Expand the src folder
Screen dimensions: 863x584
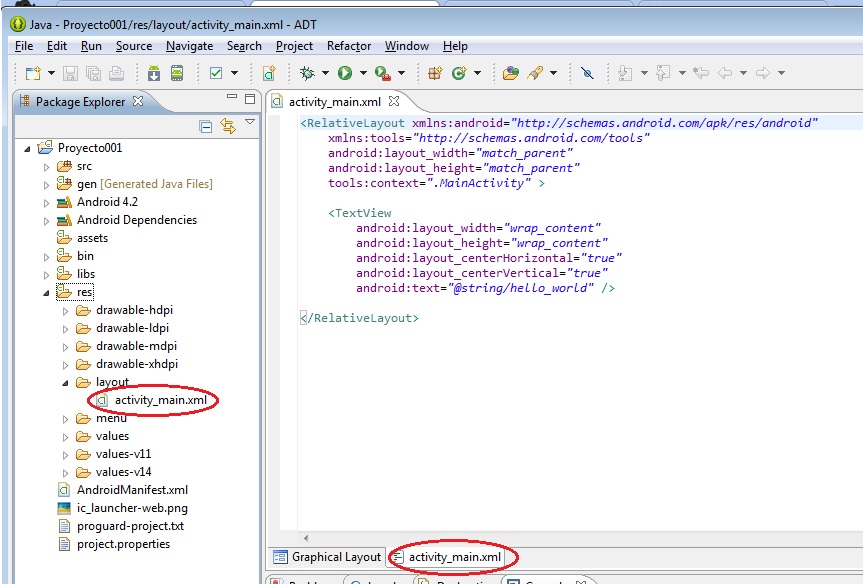pyautogui.click(x=46, y=167)
